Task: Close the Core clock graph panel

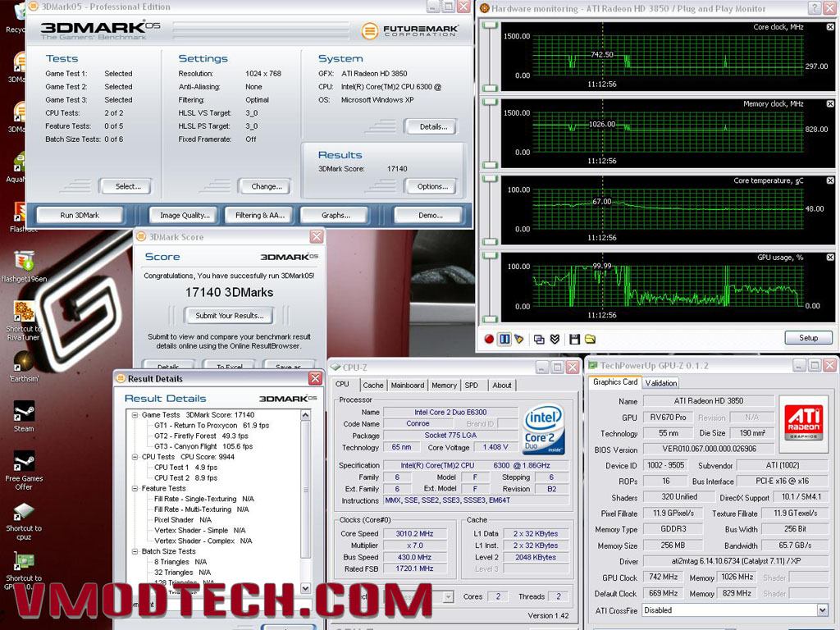Action: [830, 27]
